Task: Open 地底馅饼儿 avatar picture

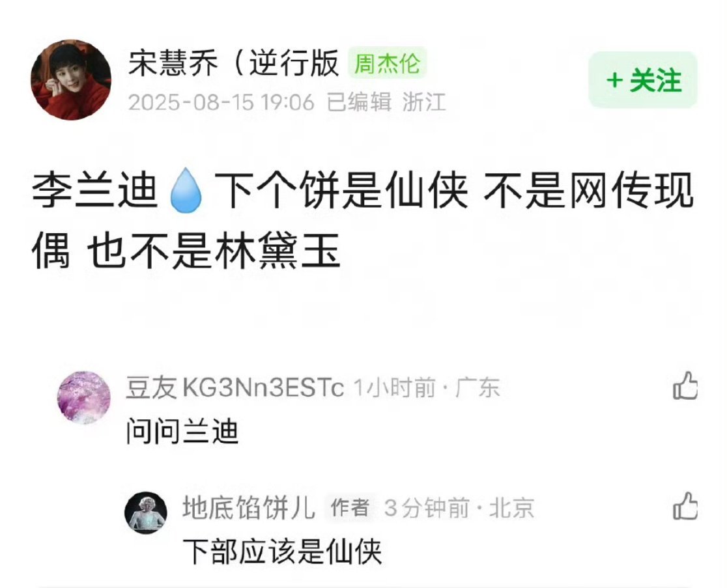Action: pyautogui.click(x=146, y=512)
